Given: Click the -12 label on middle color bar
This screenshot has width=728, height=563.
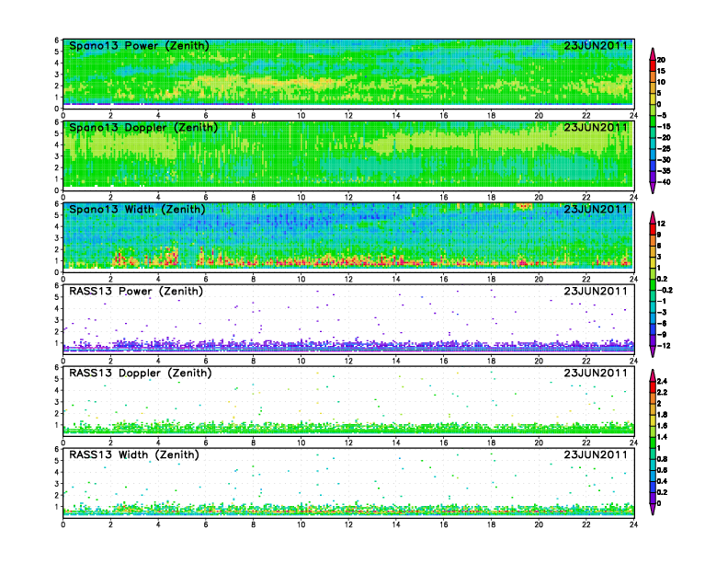Looking at the screenshot, I should click(x=664, y=346).
